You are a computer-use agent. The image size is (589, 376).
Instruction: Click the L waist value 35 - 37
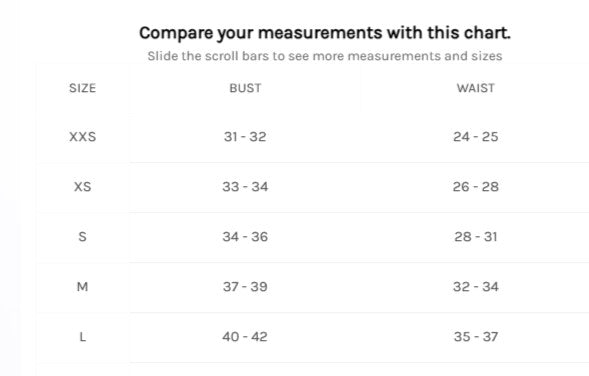point(476,337)
